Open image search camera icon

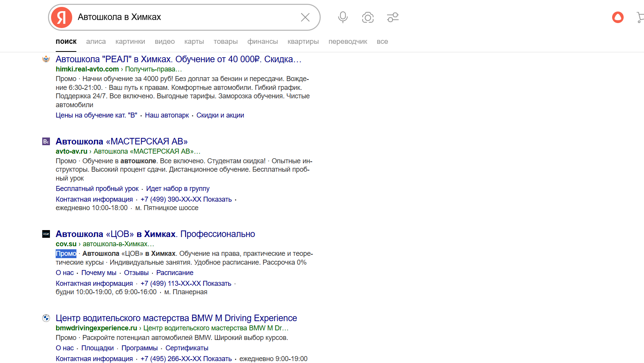pyautogui.click(x=368, y=17)
